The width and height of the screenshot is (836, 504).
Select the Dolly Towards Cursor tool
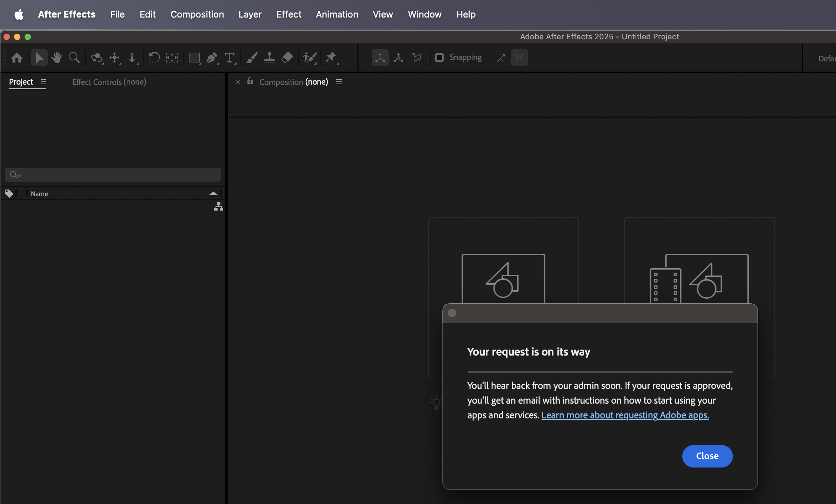click(132, 58)
